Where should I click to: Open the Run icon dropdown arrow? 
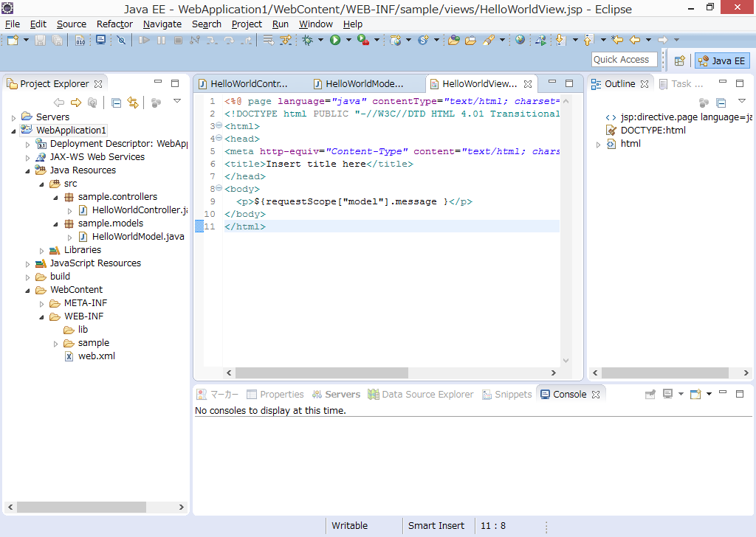pos(348,40)
